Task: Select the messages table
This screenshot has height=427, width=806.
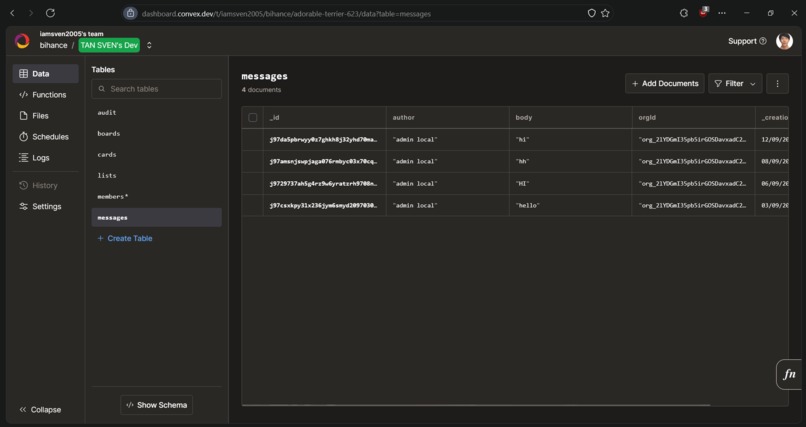Action: point(156,217)
